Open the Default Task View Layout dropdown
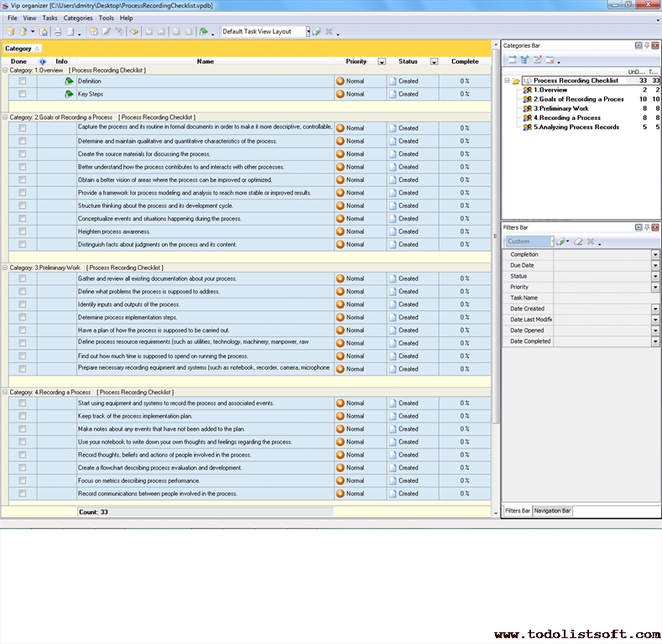 307,32
